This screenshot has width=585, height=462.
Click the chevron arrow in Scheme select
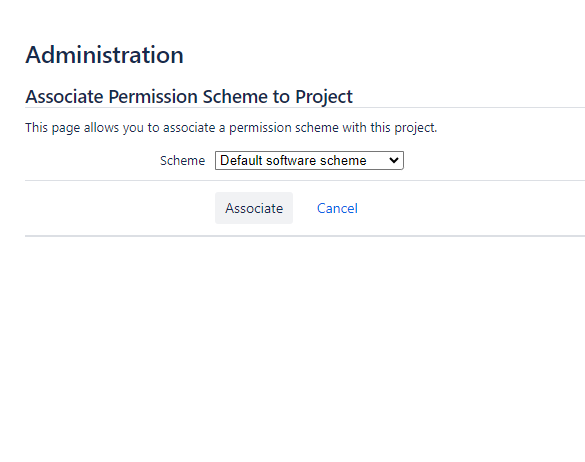click(394, 160)
